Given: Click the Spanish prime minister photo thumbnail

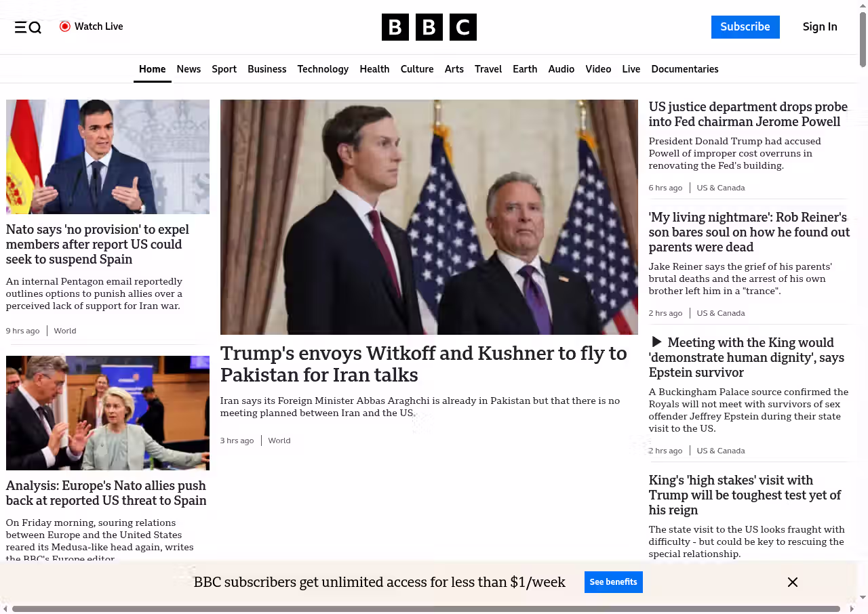Looking at the screenshot, I should pyautogui.click(x=108, y=157).
